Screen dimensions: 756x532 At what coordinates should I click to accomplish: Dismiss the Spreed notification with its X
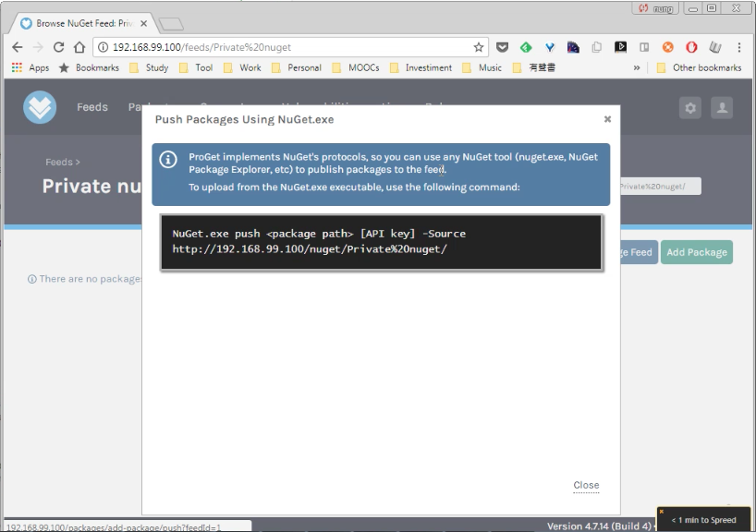click(662, 512)
